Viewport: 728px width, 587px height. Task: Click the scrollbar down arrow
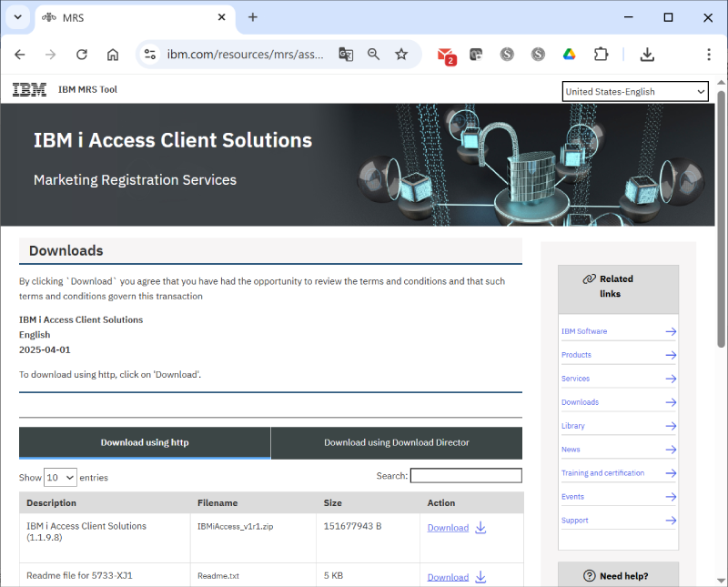click(x=721, y=581)
